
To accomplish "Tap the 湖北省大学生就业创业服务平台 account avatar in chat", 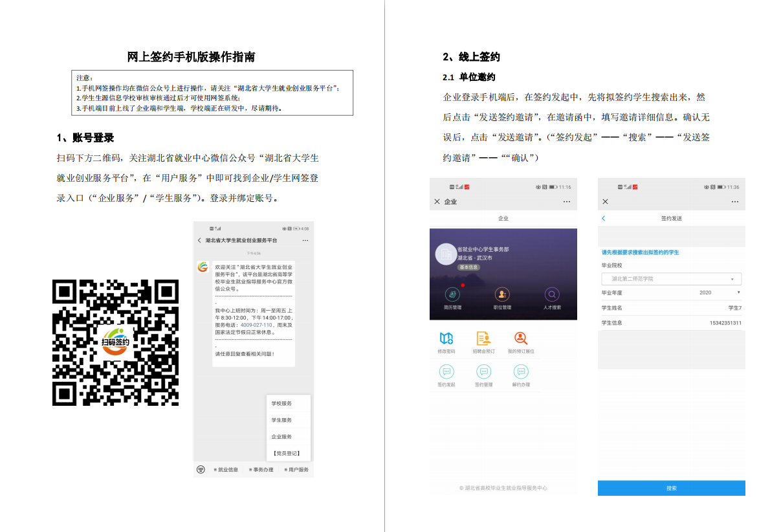I will point(203,267).
